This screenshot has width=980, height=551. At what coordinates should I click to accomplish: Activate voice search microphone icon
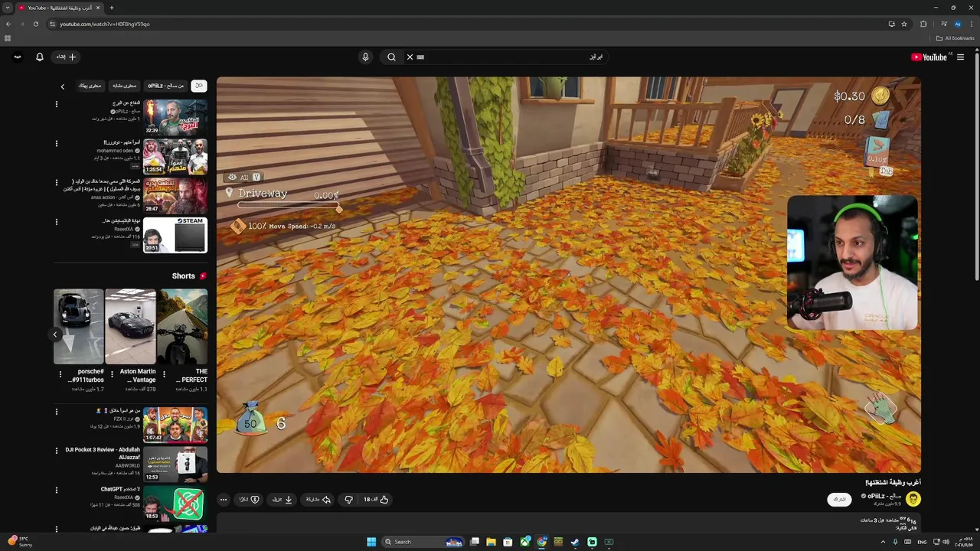365,57
